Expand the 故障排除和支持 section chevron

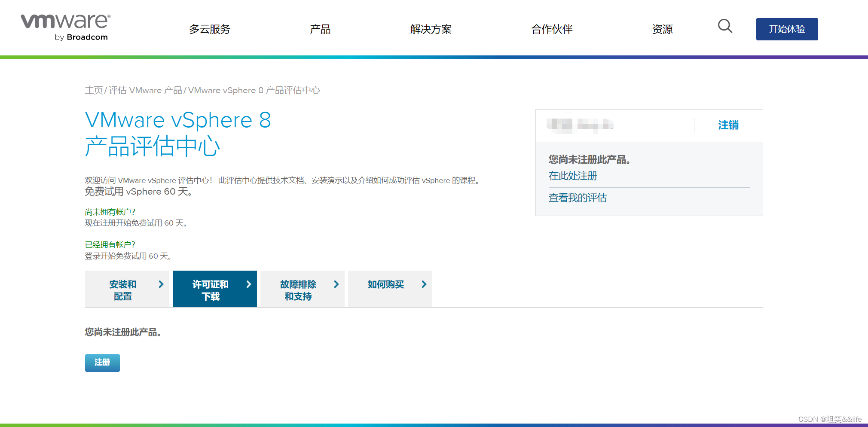pos(336,284)
